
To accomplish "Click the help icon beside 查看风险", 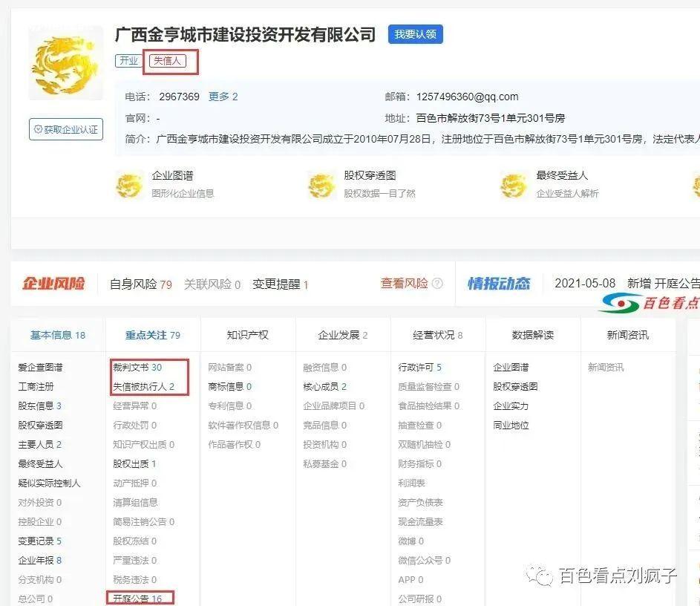I will (437, 284).
